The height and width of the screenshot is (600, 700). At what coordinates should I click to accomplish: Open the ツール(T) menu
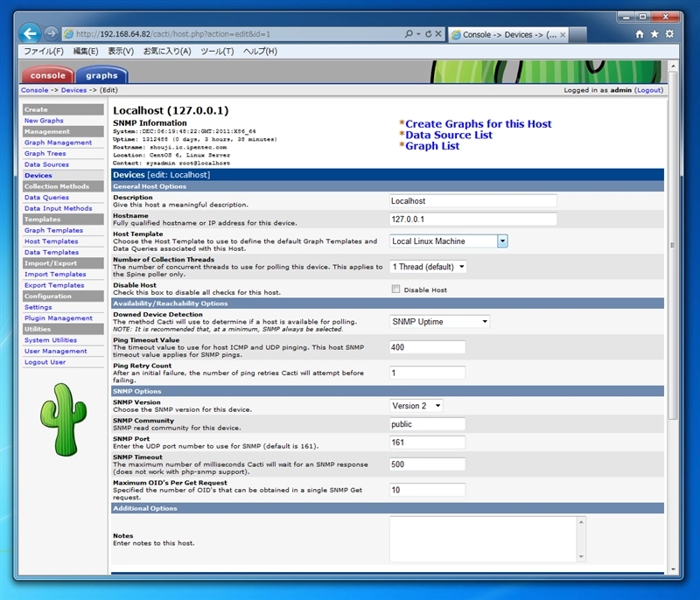[x=217, y=52]
